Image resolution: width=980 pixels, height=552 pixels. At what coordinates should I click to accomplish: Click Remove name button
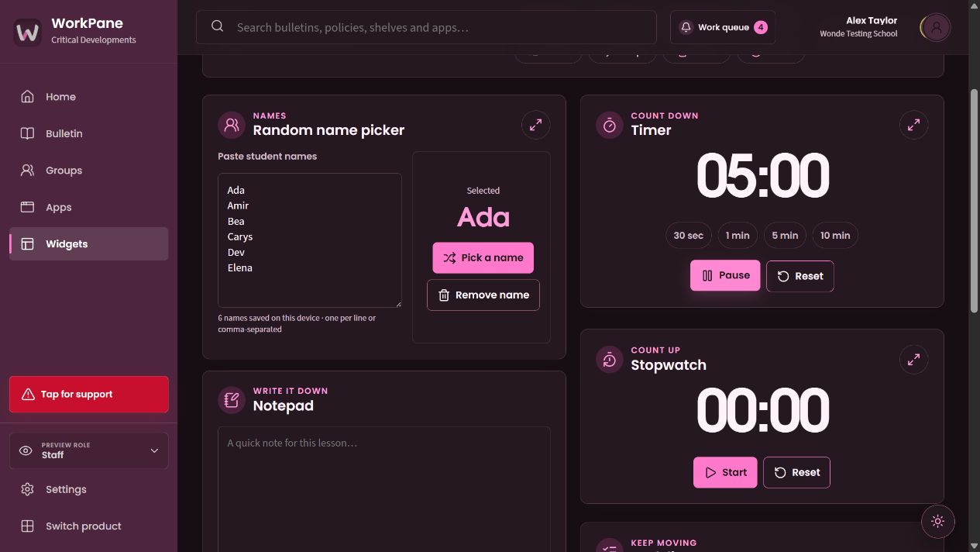483,295
